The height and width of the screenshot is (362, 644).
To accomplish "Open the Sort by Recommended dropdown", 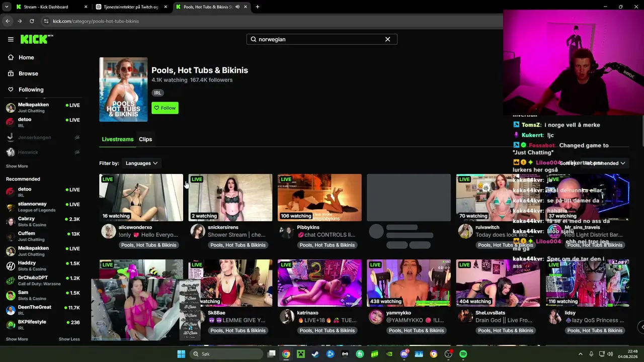I will click(x=605, y=163).
